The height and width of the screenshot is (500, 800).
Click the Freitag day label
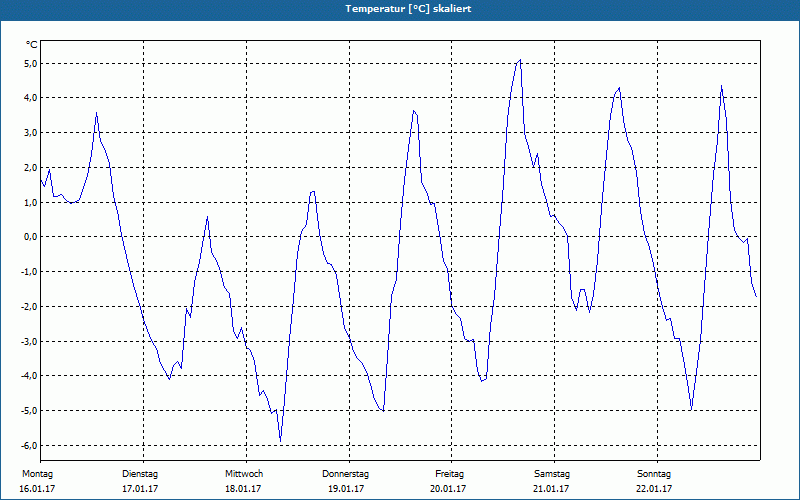[449, 474]
